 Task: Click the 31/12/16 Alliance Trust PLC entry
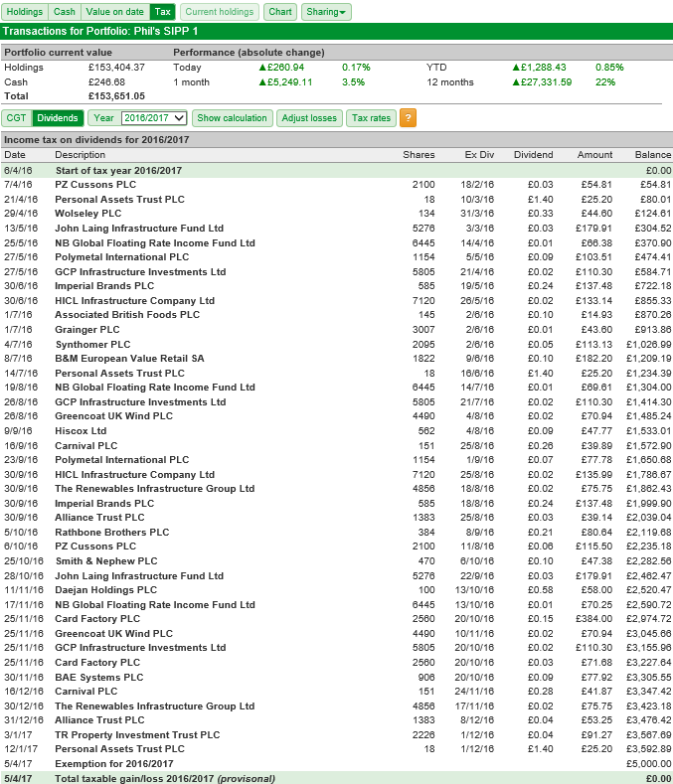99,720
